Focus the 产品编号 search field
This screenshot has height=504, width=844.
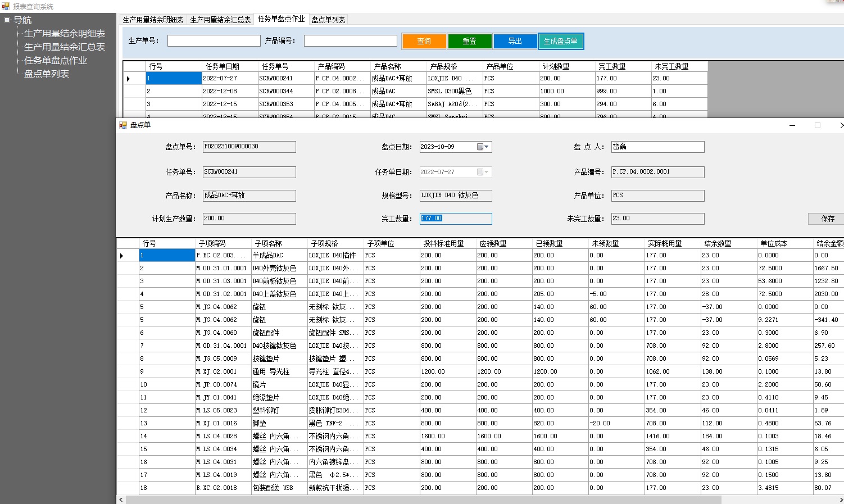pyautogui.click(x=351, y=41)
